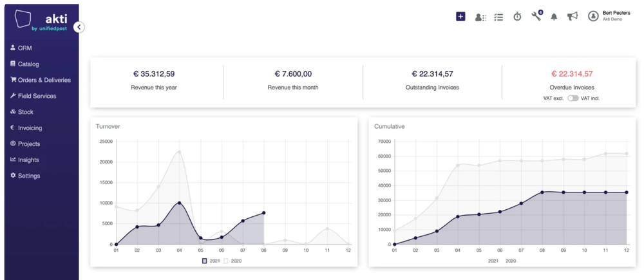This screenshot has height=280, width=644.
Task: Open the task checklist icon
Action: click(498, 17)
